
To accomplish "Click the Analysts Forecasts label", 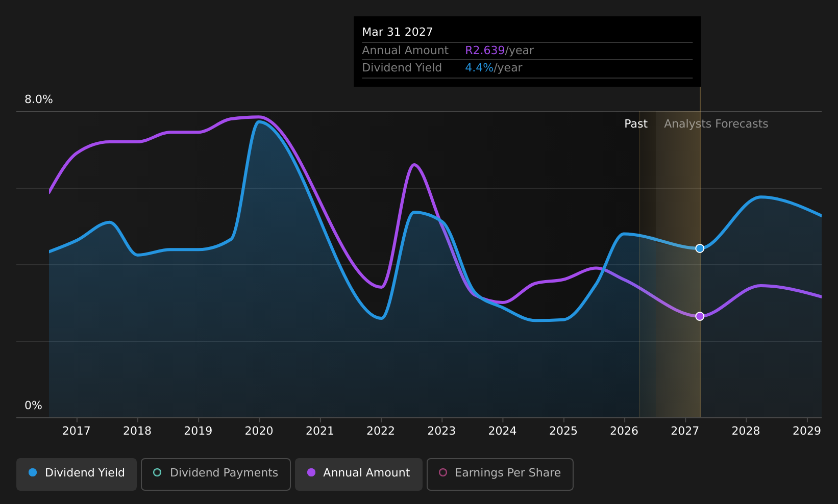I will coord(716,124).
